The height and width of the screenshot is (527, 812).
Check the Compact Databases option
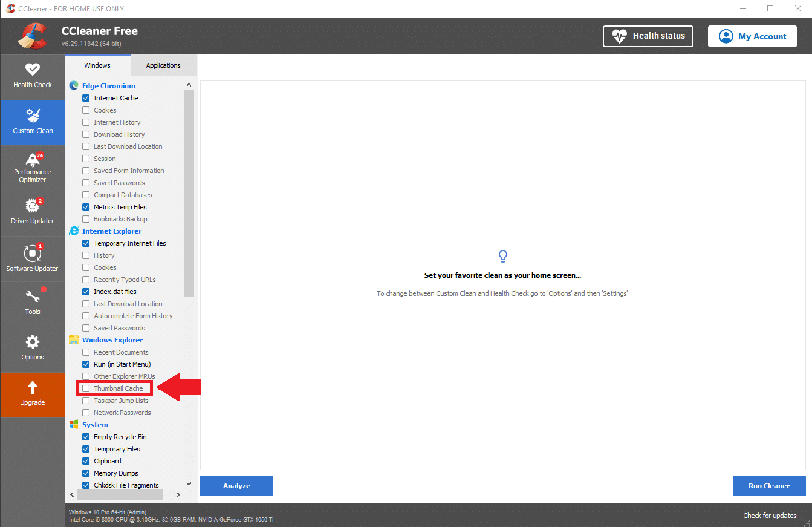click(86, 195)
